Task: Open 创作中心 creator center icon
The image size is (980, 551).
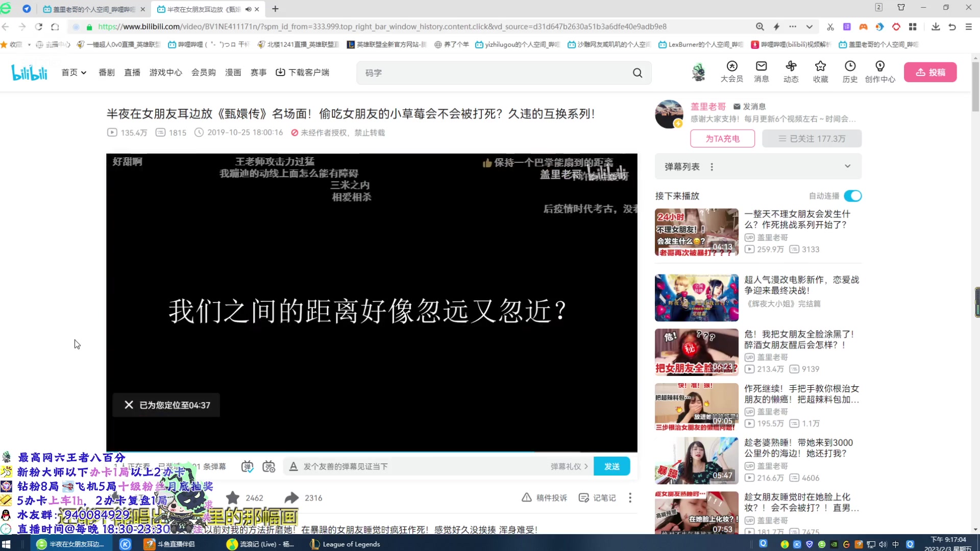Action: click(880, 72)
